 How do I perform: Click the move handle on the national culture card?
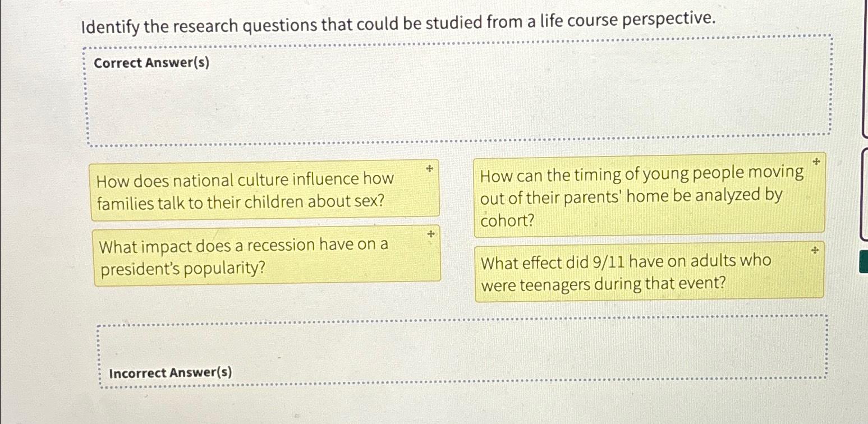click(429, 168)
